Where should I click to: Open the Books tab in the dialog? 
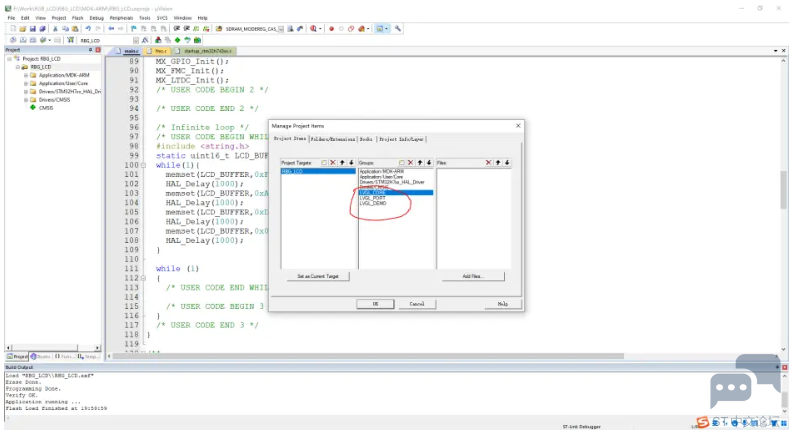pyautogui.click(x=366, y=139)
